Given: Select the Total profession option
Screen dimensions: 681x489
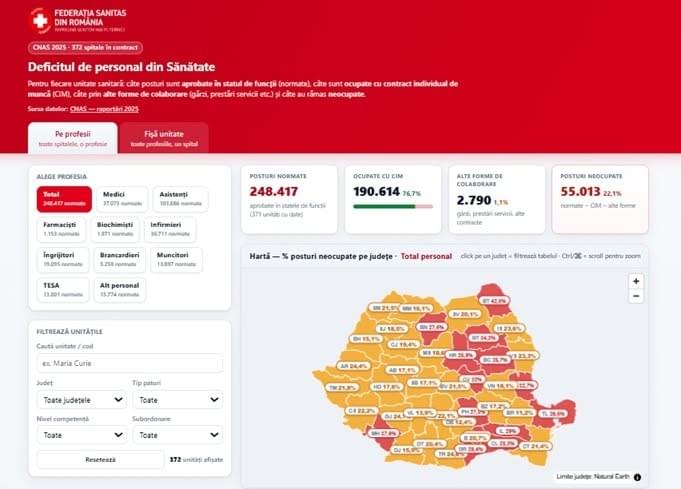Looking at the screenshot, I should tap(64, 199).
